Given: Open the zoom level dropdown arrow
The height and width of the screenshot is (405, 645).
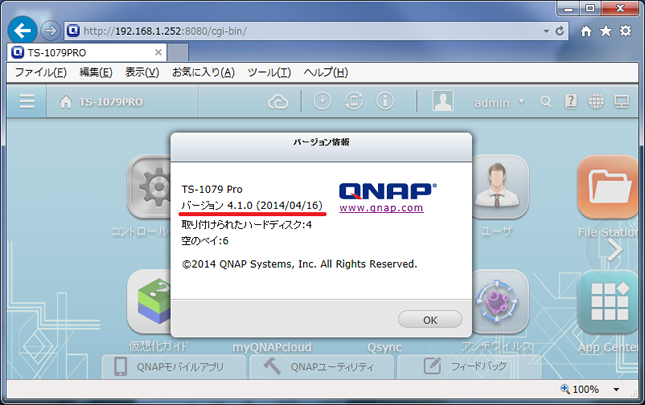Looking at the screenshot, I should point(616,389).
